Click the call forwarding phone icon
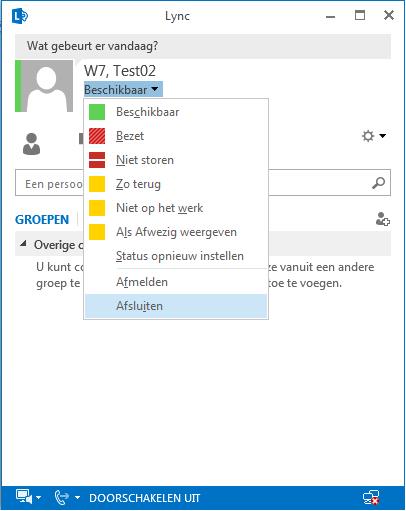 (61, 497)
